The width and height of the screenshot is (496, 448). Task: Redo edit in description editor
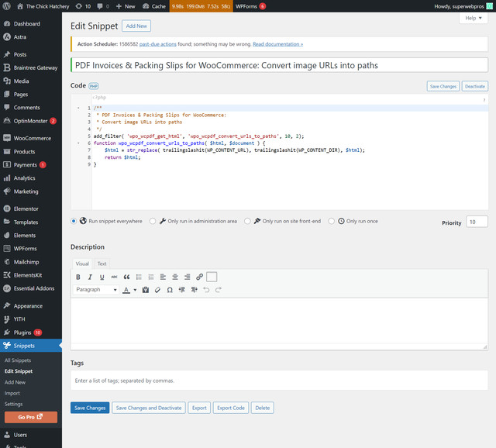click(x=219, y=290)
